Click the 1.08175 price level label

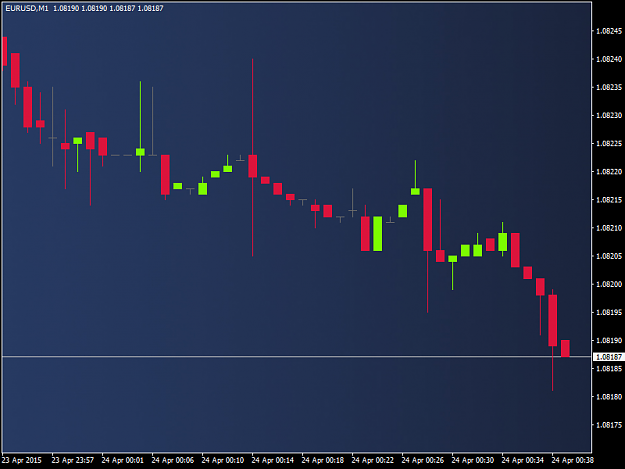pos(609,425)
